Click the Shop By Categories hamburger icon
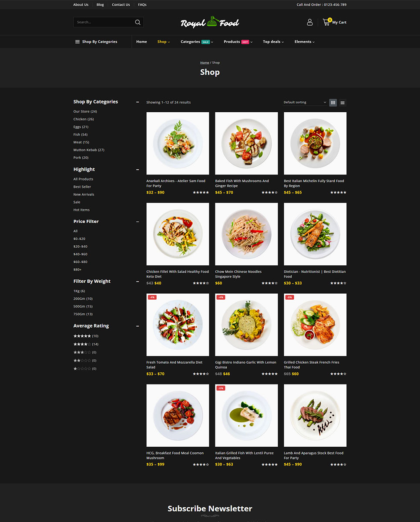Image resolution: width=420 pixels, height=522 pixels. click(77, 42)
